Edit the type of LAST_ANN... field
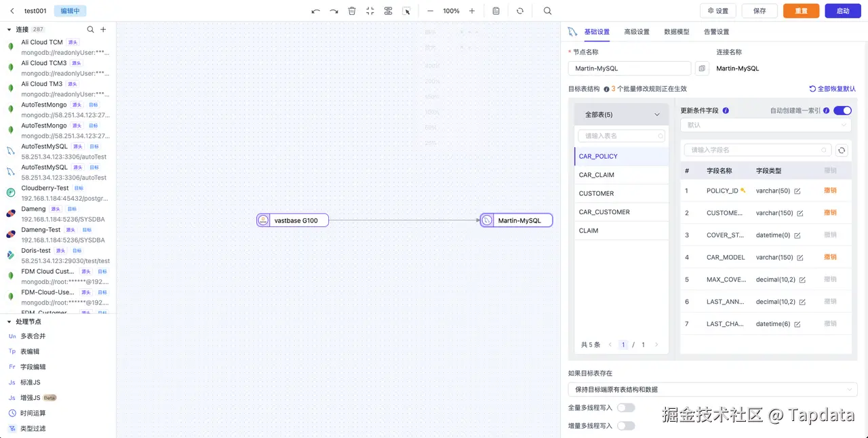 coord(803,302)
